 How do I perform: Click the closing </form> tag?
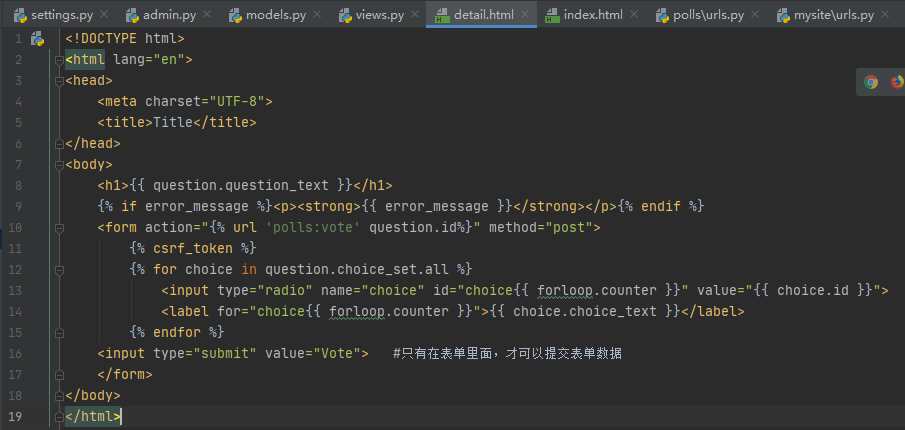pyautogui.click(x=125, y=374)
